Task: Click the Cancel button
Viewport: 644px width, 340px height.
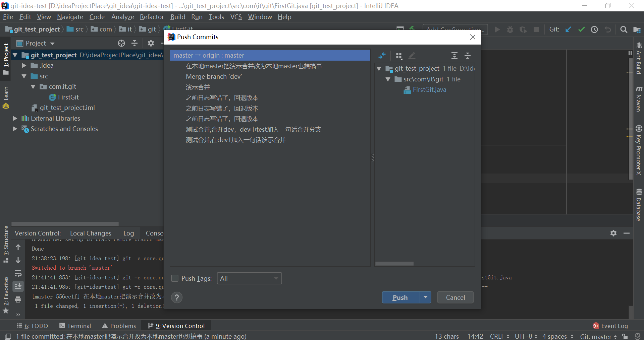Action: pyautogui.click(x=455, y=297)
